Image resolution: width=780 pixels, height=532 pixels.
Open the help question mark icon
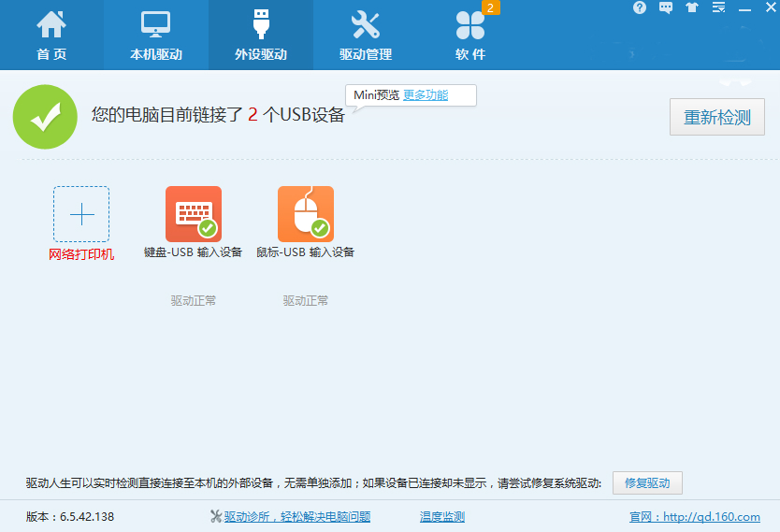tap(640, 7)
